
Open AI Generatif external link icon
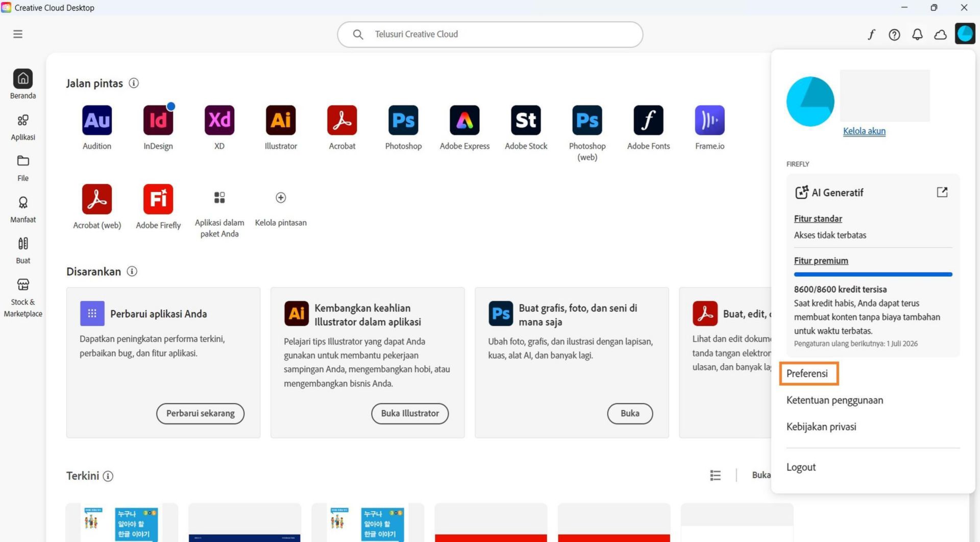(942, 192)
